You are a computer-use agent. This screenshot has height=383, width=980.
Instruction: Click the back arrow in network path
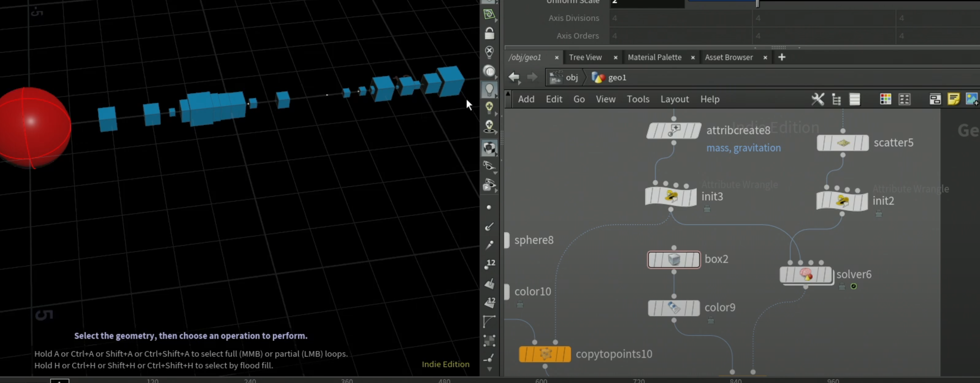point(514,77)
